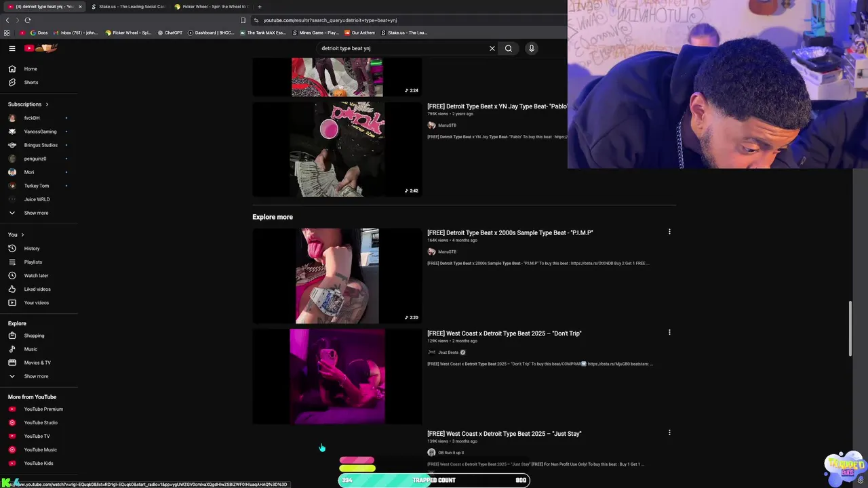Open YouTube Kids

click(39, 464)
